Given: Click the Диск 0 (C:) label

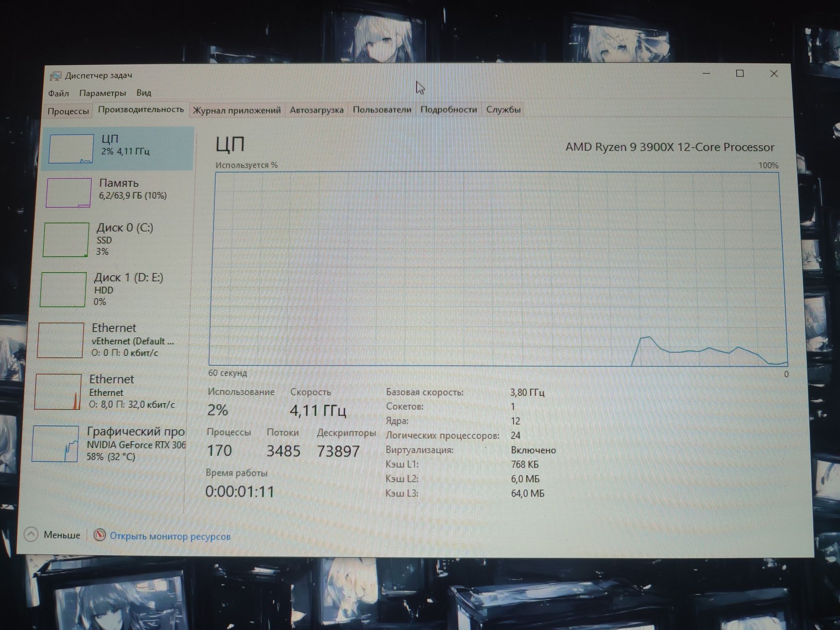Looking at the screenshot, I should (x=125, y=228).
